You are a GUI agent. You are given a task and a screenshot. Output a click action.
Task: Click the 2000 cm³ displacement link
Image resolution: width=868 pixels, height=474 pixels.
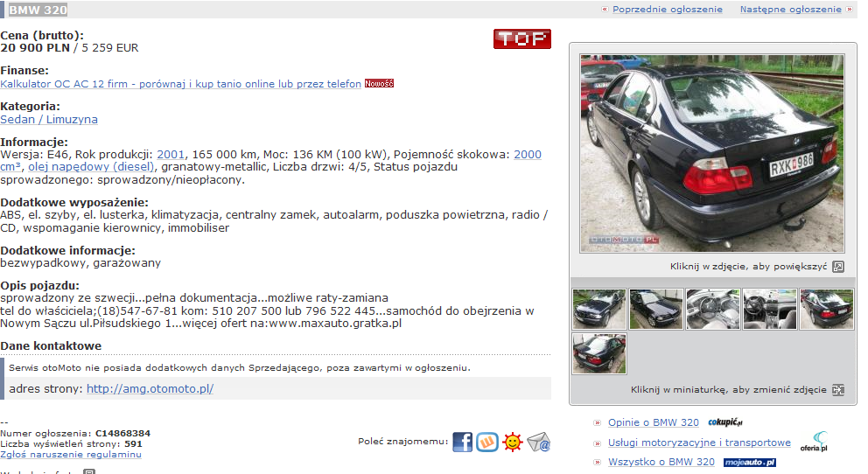coord(528,155)
